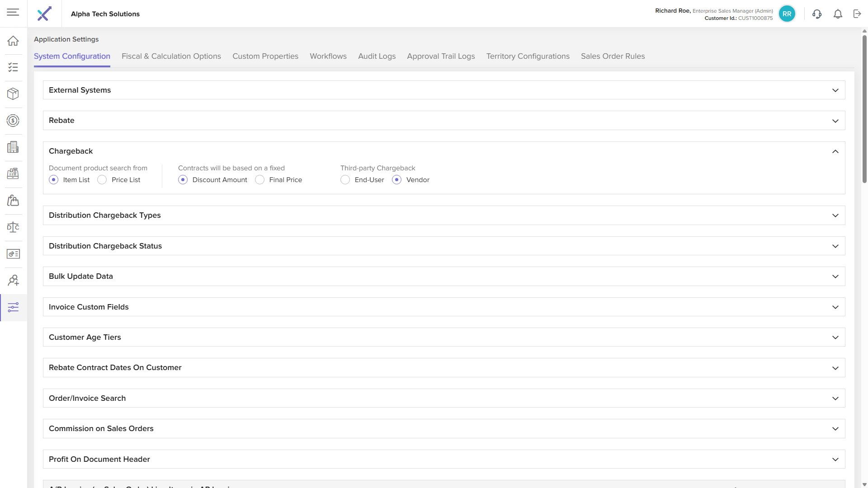Click the logout icon button
The width and height of the screenshot is (868, 488).
click(x=857, y=14)
